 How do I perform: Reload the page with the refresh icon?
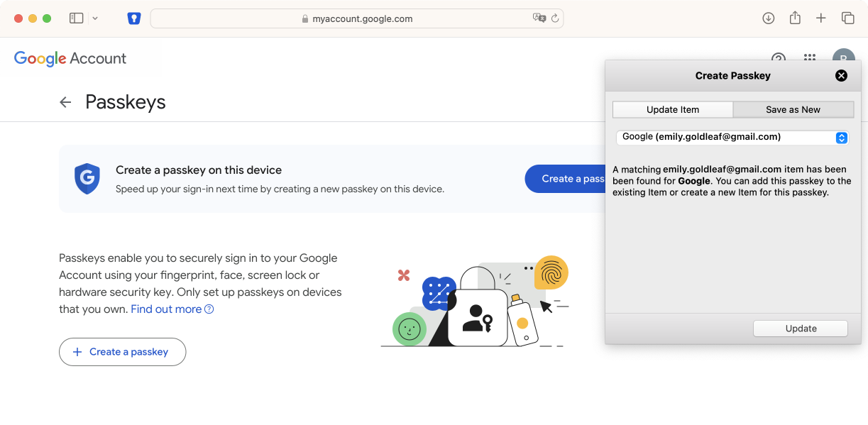(555, 18)
